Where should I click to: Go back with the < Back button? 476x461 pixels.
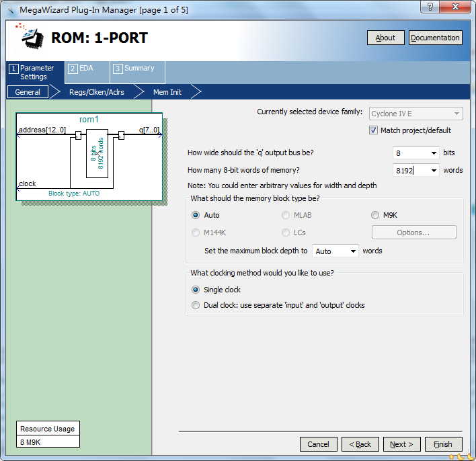coord(360,444)
